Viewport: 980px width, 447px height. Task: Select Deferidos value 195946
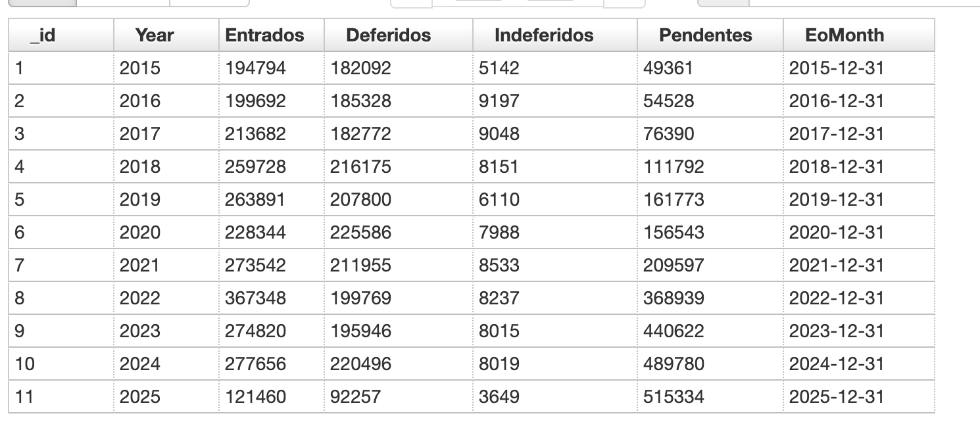360,331
